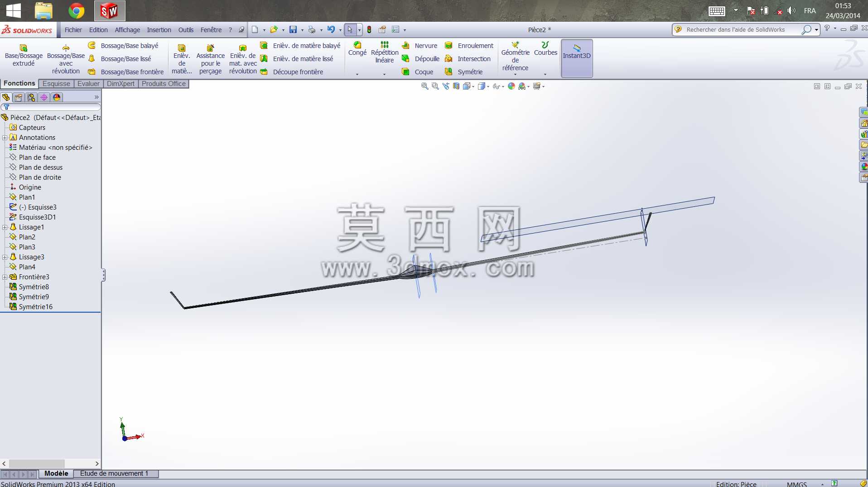Click the Rebuild traffic light icon
The image size is (868, 487).
[x=369, y=30]
